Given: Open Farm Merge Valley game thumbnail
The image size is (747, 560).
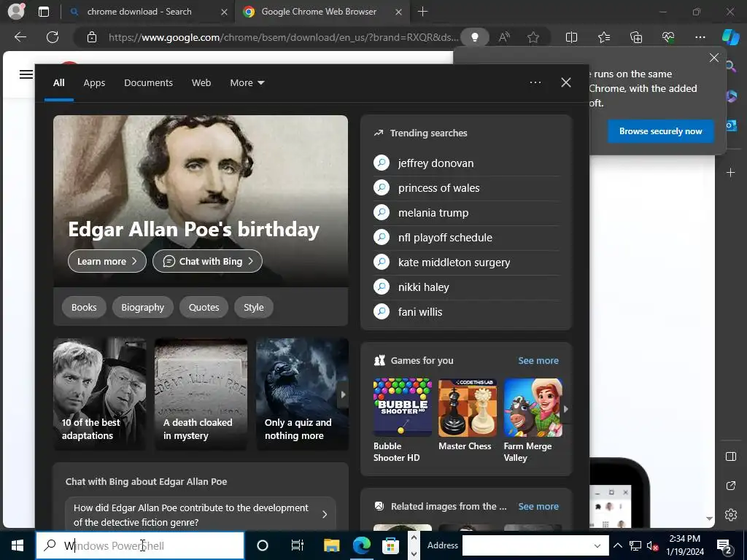Looking at the screenshot, I should point(533,408).
